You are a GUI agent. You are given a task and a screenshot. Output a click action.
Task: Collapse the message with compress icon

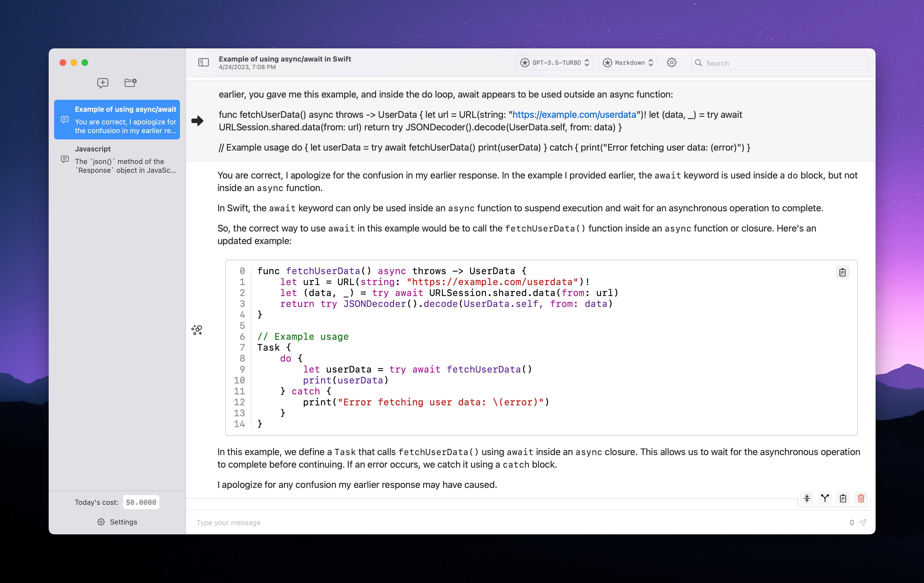tap(807, 498)
